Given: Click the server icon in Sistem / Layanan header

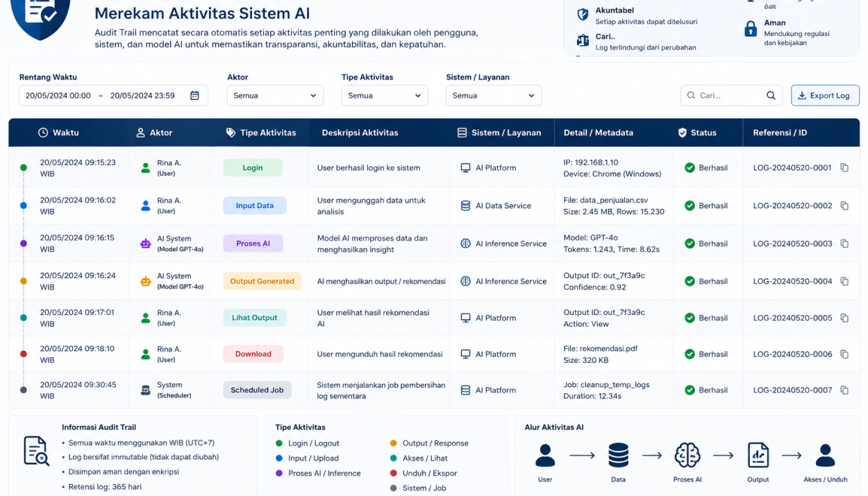Looking at the screenshot, I should click(x=462, y=132).
